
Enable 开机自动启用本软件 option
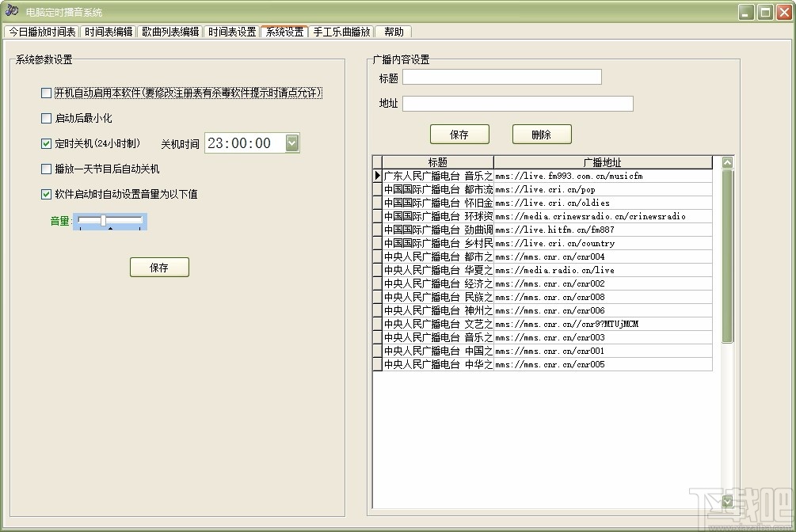pos(45,93)
